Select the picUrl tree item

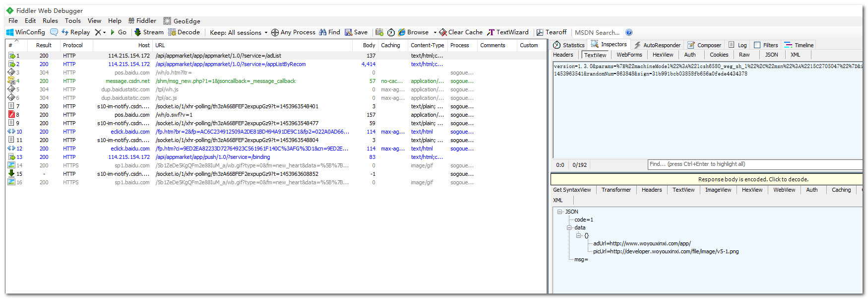pyautogui.click(x=666, y=251)
